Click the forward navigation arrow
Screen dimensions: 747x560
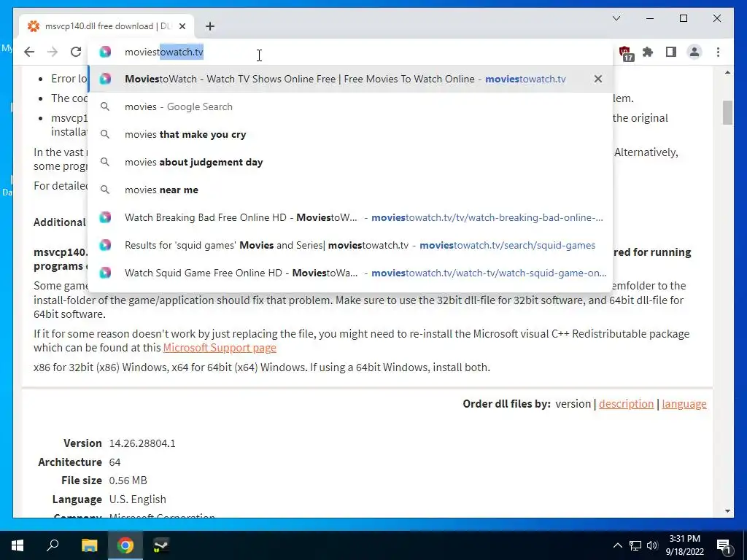(x=53, y=52)
